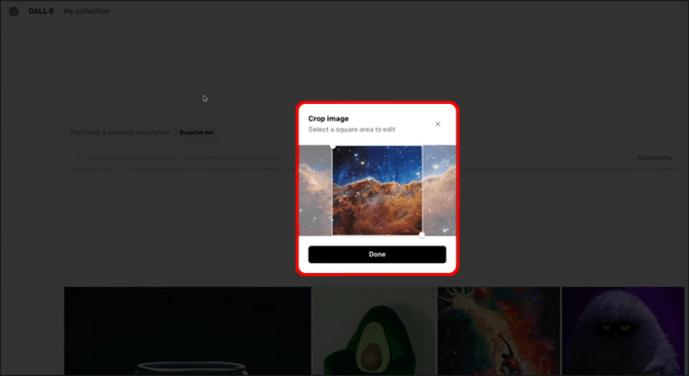Click the OpenAI logo icon
689x376 pixels.
coord(14,11)
